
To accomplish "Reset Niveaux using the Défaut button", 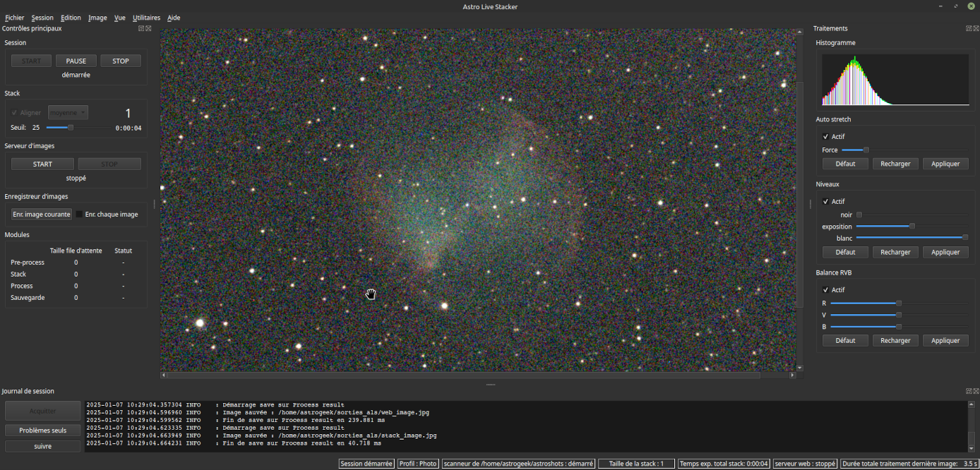I will [x=845, y=252].
